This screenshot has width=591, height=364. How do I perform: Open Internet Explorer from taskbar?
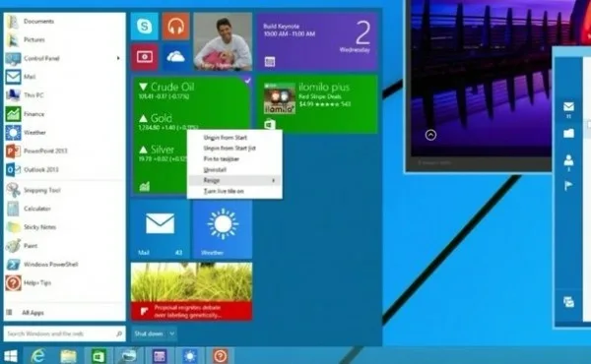pos(37,356)
